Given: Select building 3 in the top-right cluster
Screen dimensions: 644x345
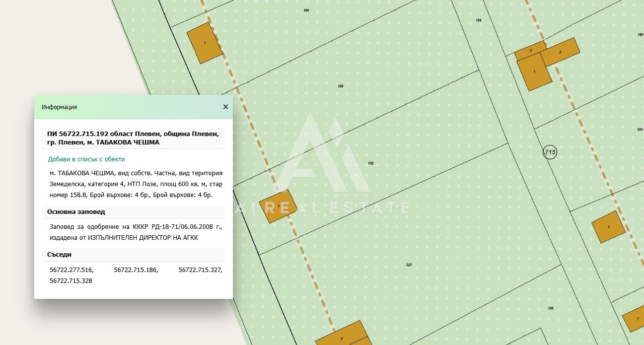Looking at the screenshot, I should pyautogui.click(x=530, y=52).
